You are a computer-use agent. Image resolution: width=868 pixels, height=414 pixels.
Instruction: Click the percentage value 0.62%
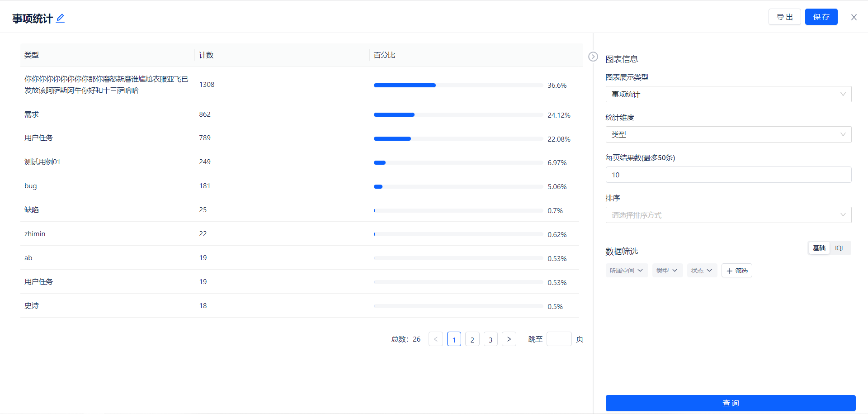click(x=557, y=235)
